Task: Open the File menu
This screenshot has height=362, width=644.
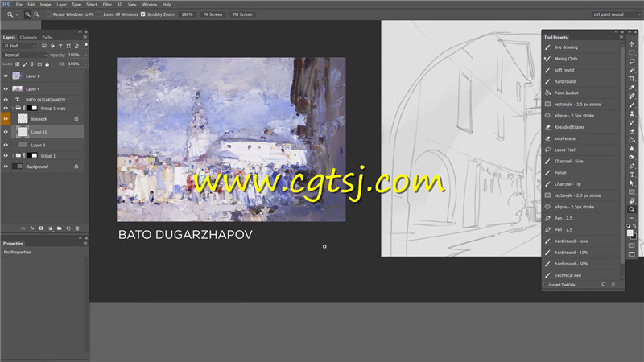Action: [19, 5]
